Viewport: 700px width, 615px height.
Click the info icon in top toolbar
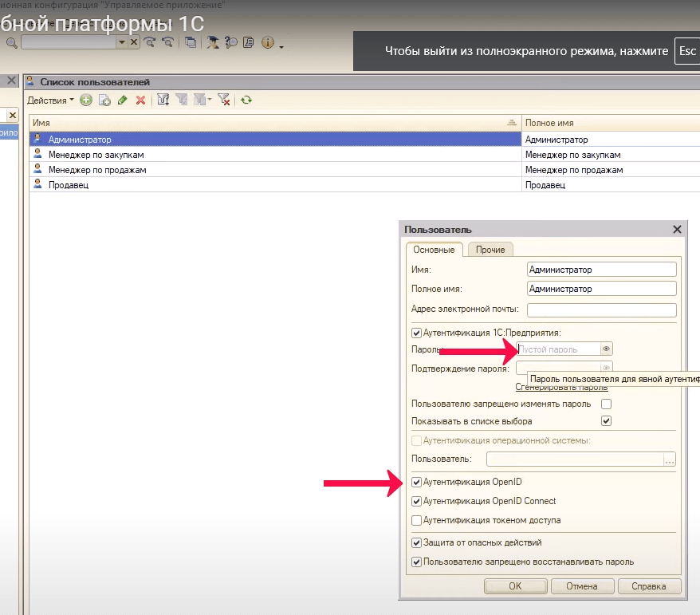pos(268,42)
